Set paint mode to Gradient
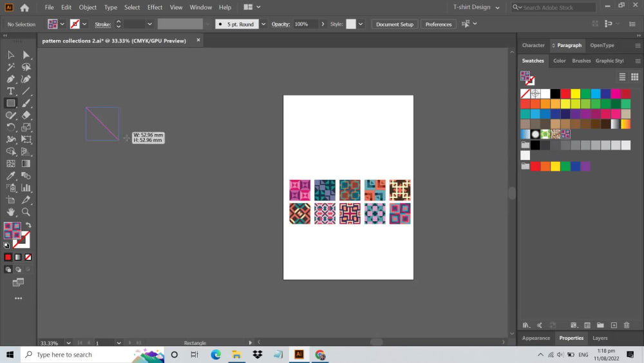 18,257
